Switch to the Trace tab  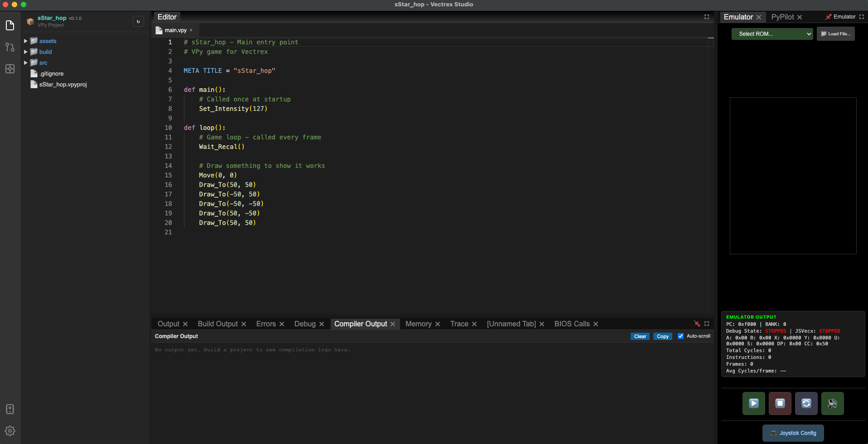[459, 324]
